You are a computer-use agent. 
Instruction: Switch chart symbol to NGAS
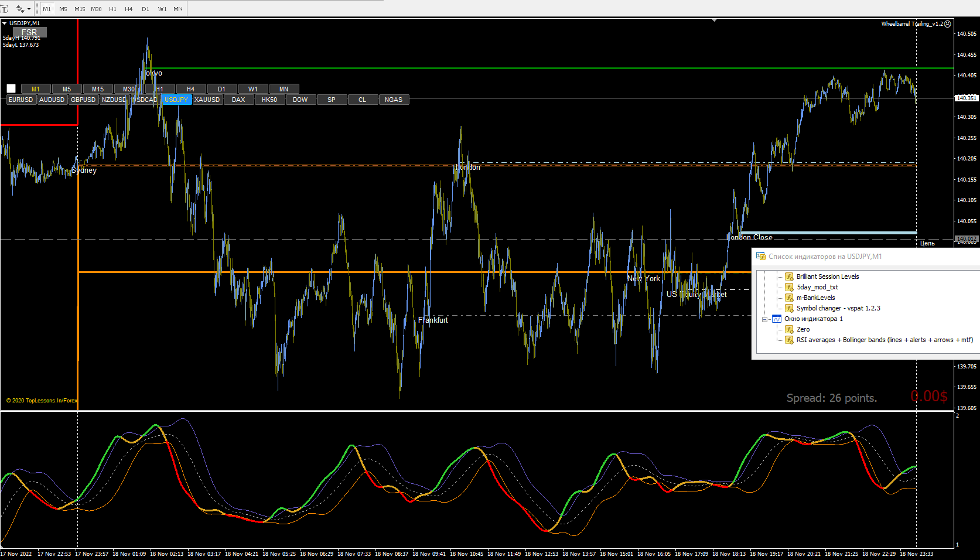pos(394,100)
